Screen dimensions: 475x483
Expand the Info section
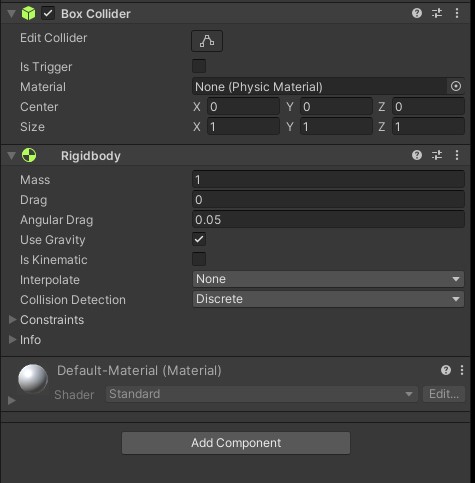[12, 340]
